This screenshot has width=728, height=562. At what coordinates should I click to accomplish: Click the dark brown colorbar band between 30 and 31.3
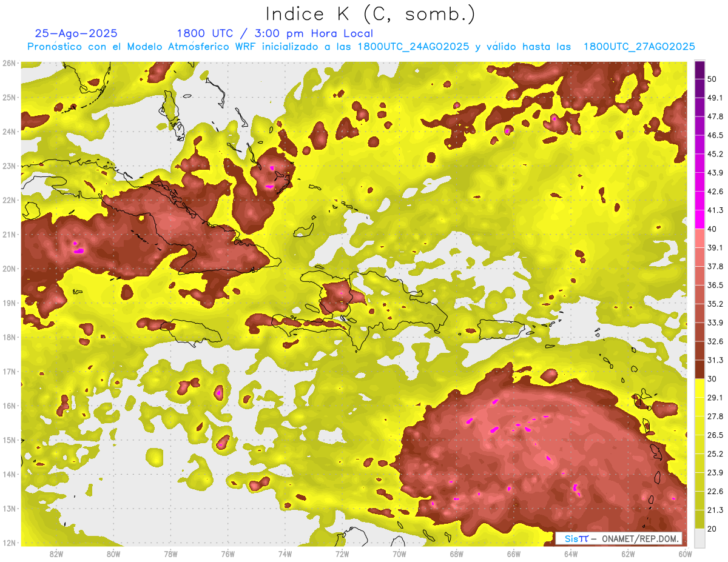click(x=699, y=369)
